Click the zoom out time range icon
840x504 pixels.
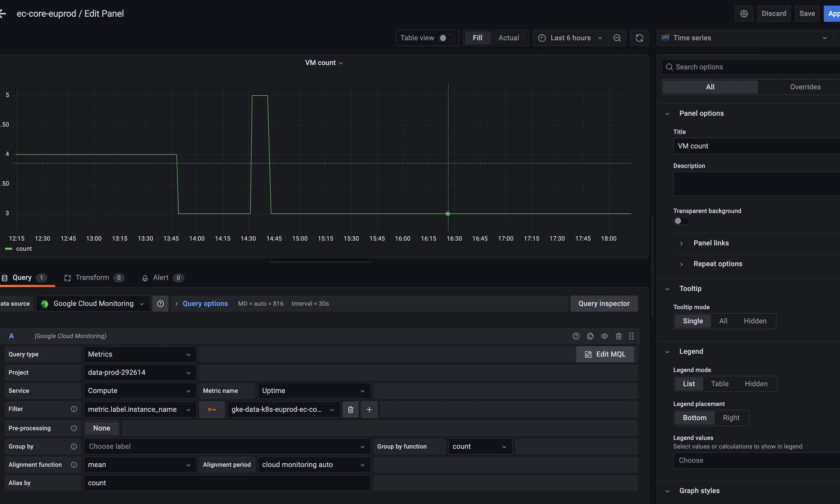[617, 38]
